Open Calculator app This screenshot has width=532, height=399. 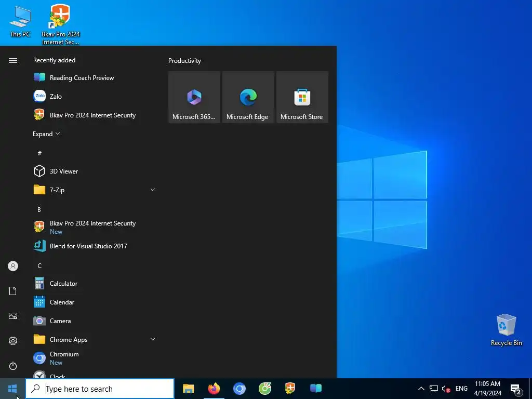click(95, 284)
